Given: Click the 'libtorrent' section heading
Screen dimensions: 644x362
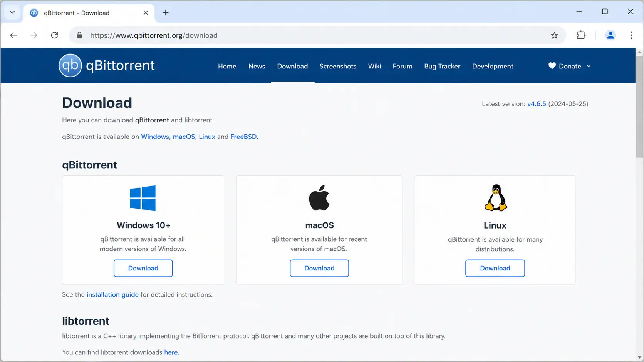Looking at the screenshot, I should pyautogui.click(x=86, y=321).
